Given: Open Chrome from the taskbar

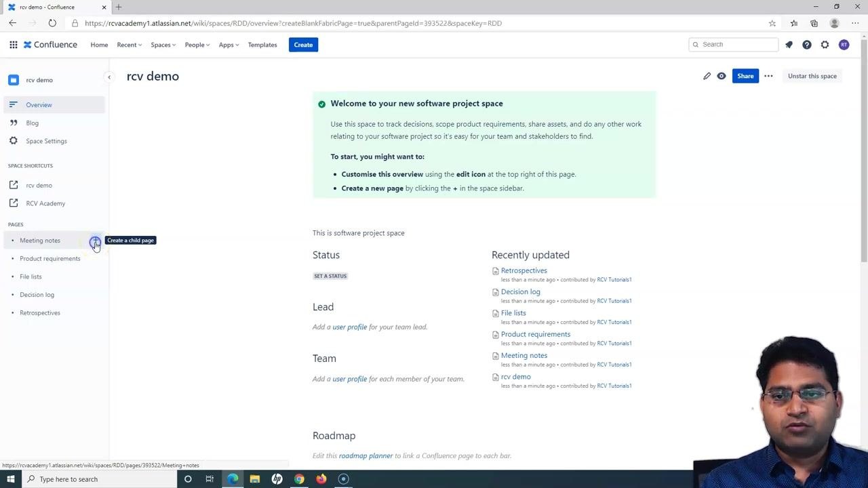Looking at the screenshot, I should point(299,479).
